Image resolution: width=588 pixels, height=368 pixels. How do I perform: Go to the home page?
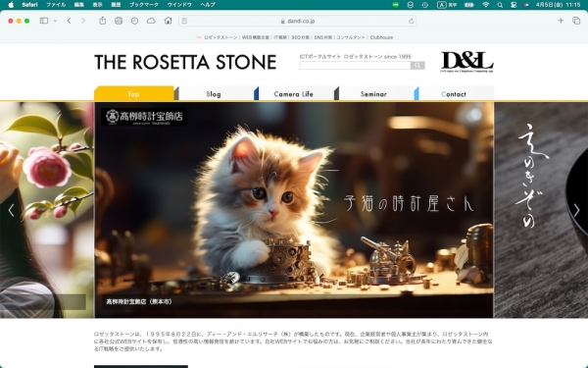[168, 21]
